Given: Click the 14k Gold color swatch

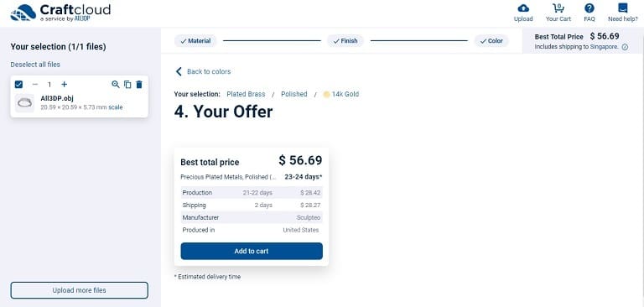Looking at the screenshot, I should point(326,94).
